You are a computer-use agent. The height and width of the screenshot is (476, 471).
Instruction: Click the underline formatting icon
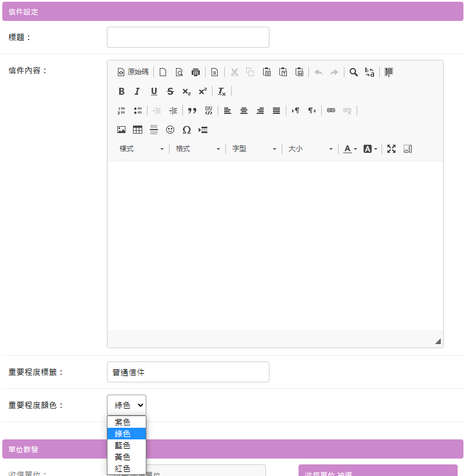(x=154, y=91)
